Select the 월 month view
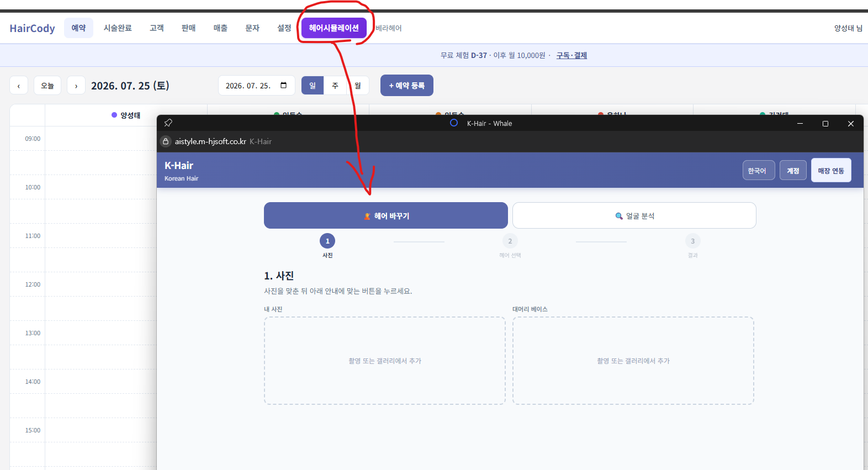This screenshot has width=868, height=470. coord(358,86)
